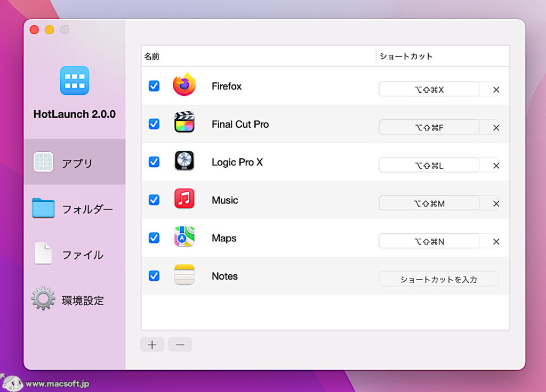The height and width of the screenshot is (392, 546).
Task: Edit the Final Cut Pro shortcut ⌥⇧⌘F
Action: pyautogui.click(x=429, y=127)
